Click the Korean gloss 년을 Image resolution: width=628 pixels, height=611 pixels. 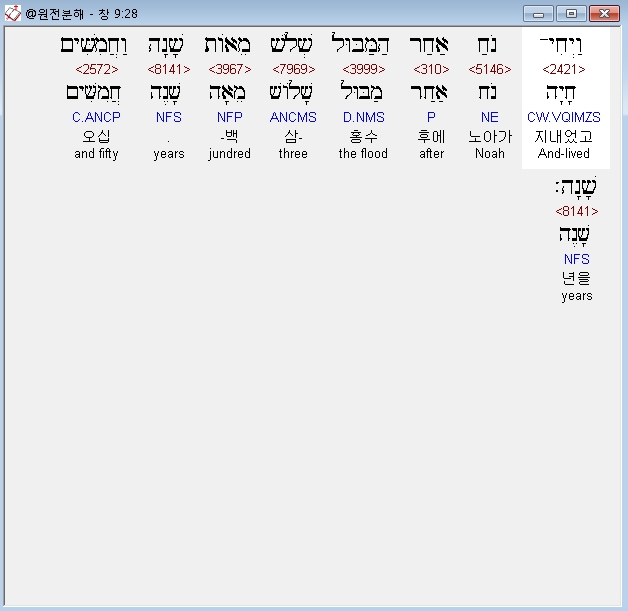(576, 278)
